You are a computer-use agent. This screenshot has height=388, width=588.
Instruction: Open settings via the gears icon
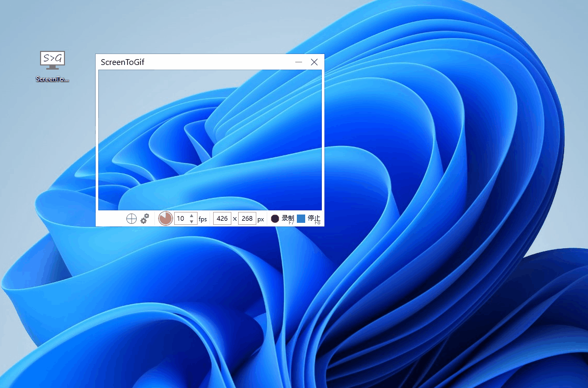click(x=145, y=219)
